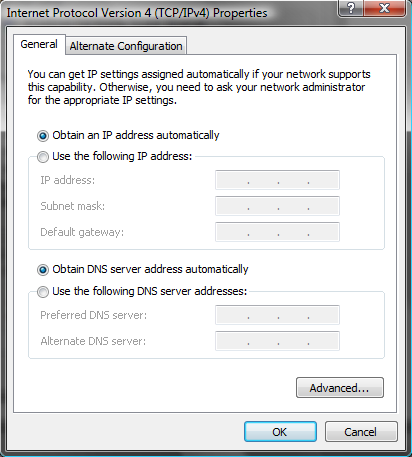
Task: Click the IP address label text
Action: tap(68, 180)
